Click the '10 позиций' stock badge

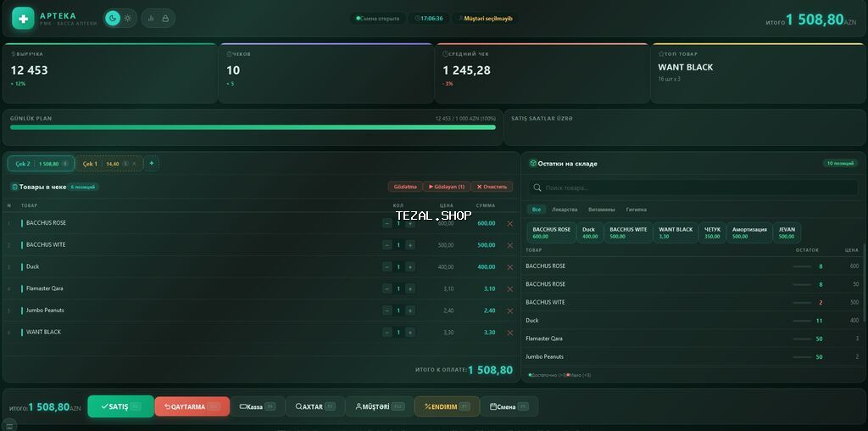(x=840, y=164)
